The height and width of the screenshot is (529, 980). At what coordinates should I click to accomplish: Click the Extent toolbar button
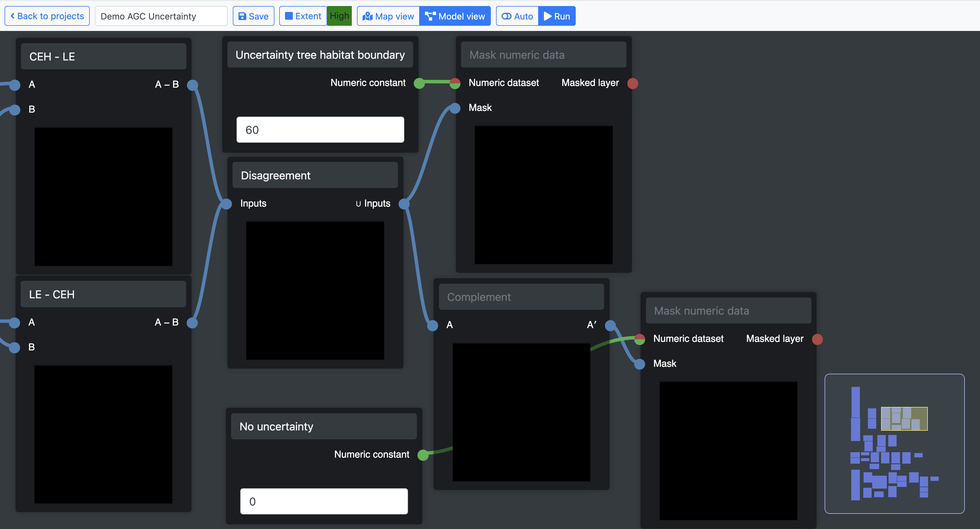coord(303,16)
